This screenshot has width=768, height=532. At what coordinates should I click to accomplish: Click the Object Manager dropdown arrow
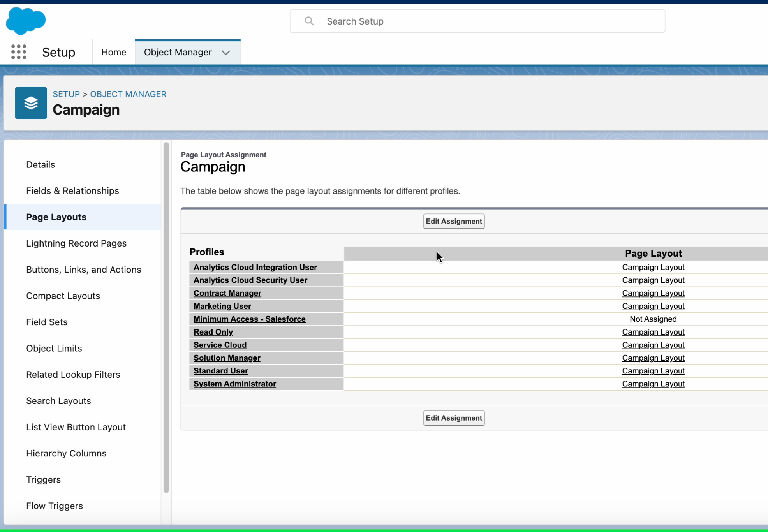click(x=227, y=53)
